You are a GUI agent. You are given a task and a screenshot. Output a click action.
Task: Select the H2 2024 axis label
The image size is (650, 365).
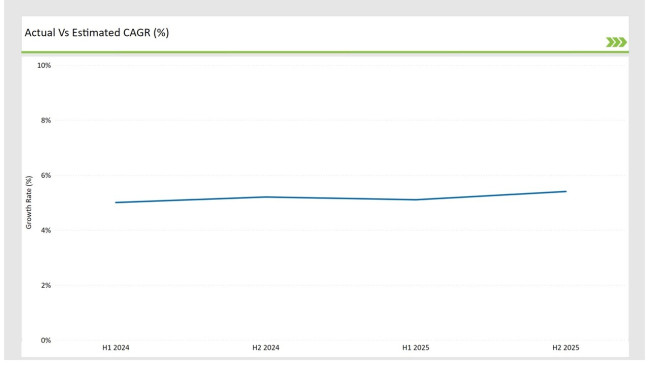[x=266, y=348]
